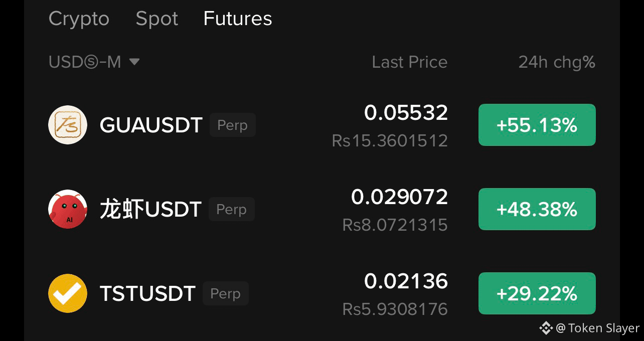Open the GUAUSDT perpetual contract

point(322,125)
